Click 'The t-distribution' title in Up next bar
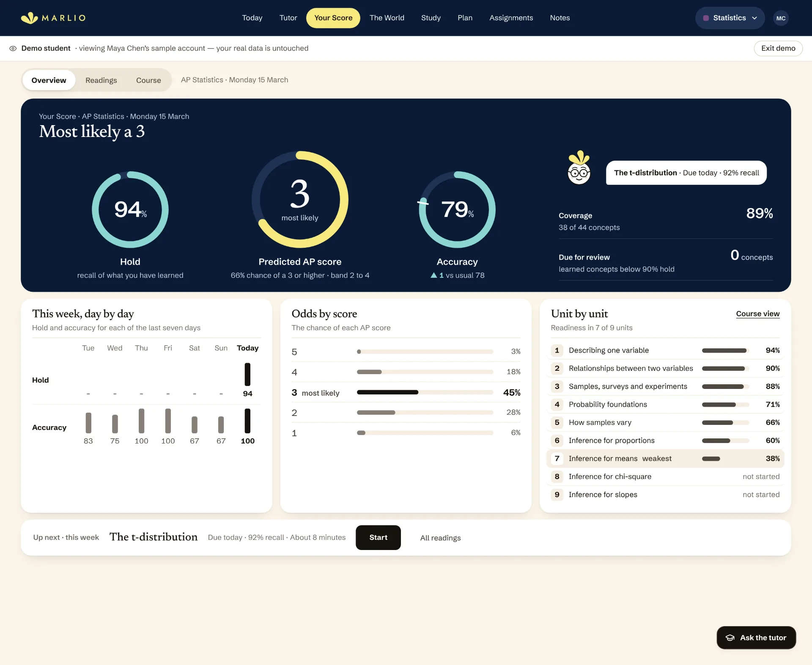 click(x=154, y=537)
